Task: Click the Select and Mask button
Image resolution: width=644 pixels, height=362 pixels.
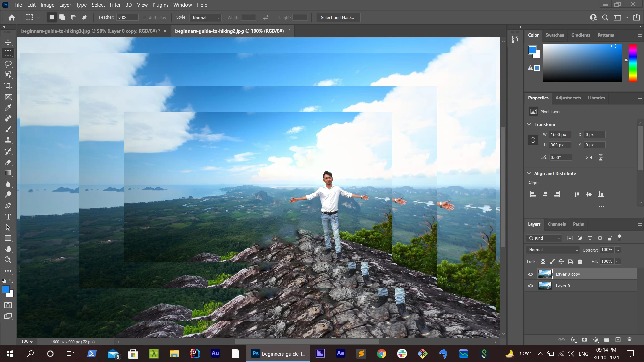Action: point(338,18)
